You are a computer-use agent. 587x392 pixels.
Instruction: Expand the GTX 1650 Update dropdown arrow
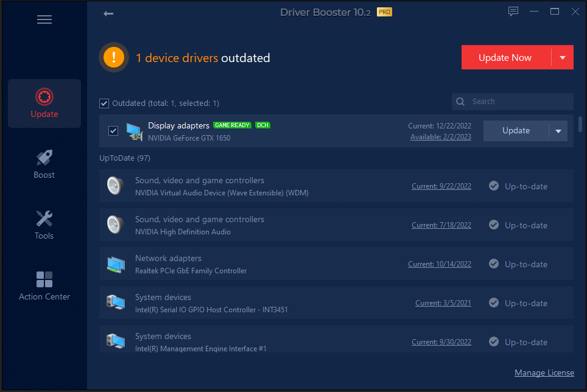point(558,131)
